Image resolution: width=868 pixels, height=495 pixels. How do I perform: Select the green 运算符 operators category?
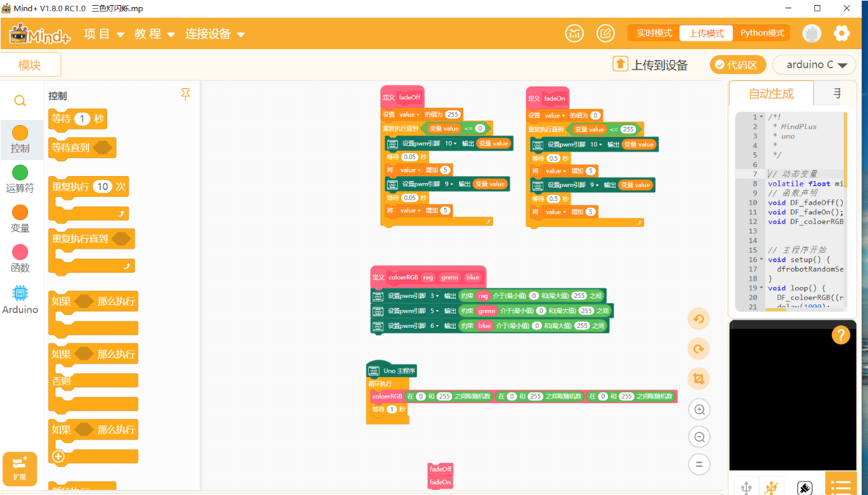coord(20,179)
